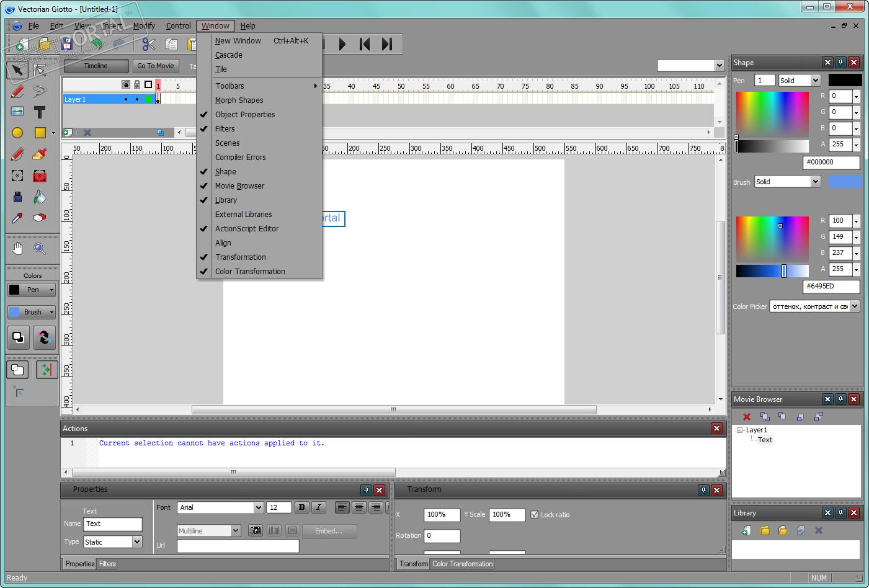
Task: Switch to the Color Transformation tab
Action: [x=463, y=564]
